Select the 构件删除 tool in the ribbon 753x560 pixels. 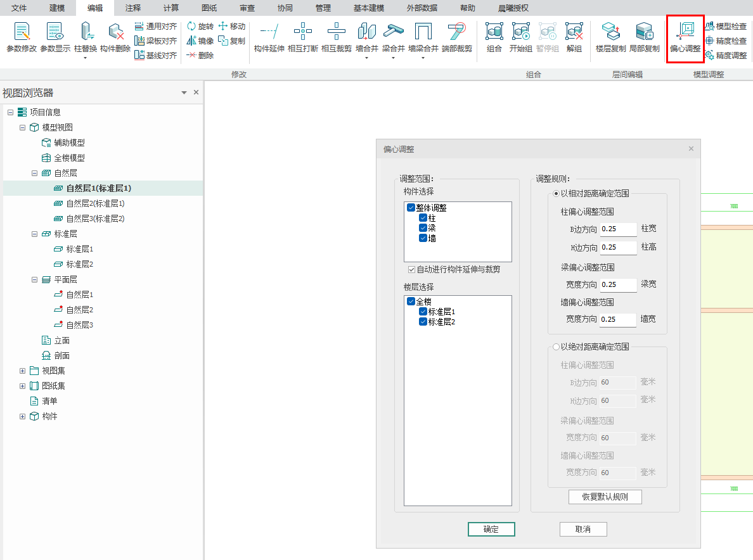[x=115, y=32]
